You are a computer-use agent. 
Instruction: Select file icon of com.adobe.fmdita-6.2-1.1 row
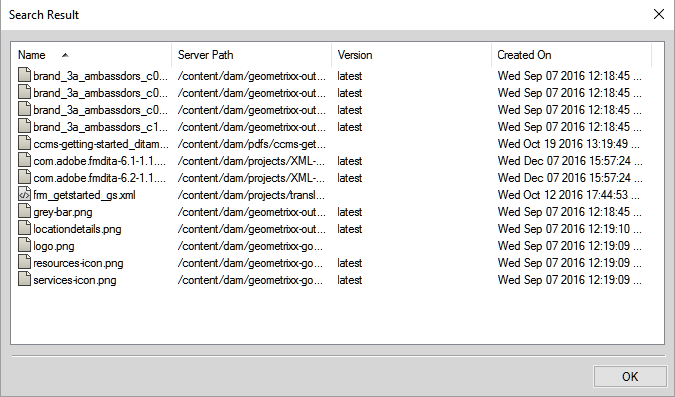pos(25,177)
